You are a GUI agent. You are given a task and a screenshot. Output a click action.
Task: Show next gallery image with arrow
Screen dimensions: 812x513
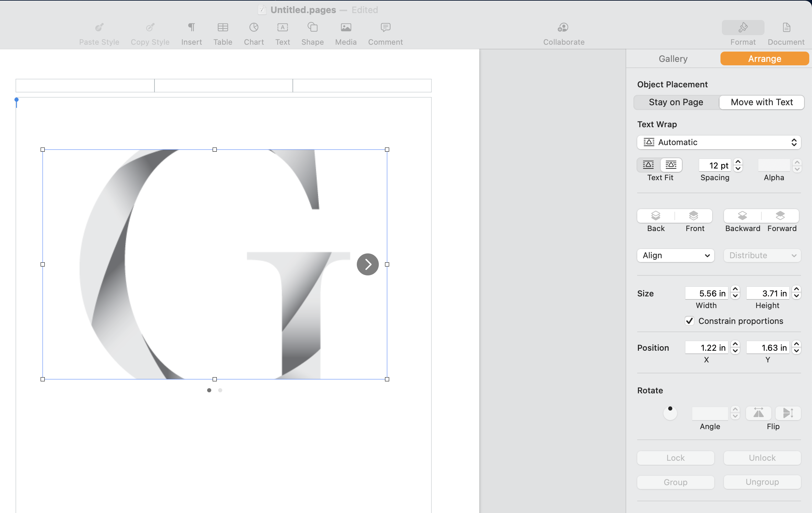click(367, 264)
